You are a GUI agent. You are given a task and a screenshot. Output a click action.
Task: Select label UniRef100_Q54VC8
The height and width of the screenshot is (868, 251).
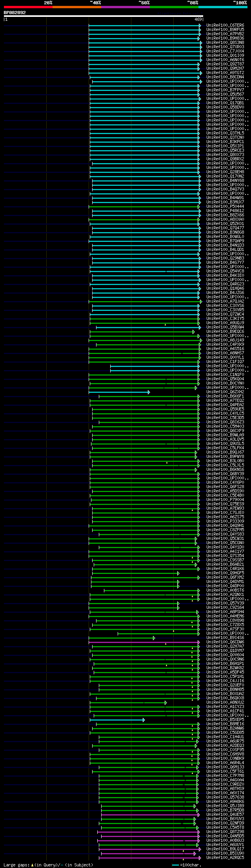click(225, 271)
